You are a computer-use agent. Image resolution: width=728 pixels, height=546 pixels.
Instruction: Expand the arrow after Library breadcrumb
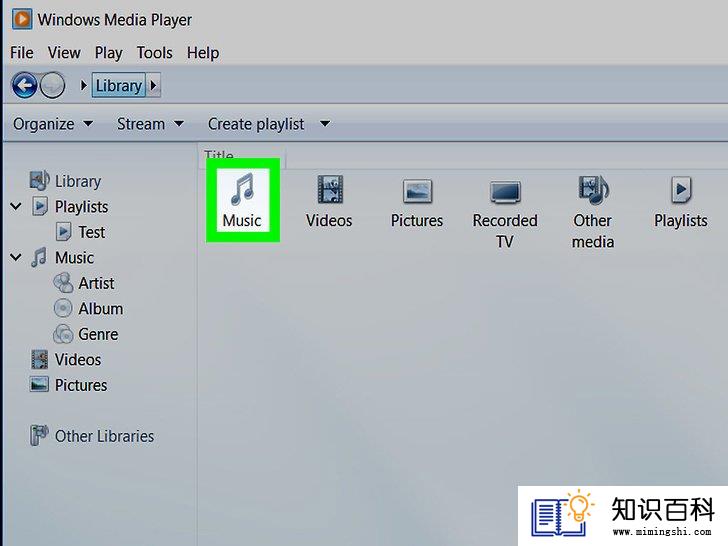click(x=154, y=85)
